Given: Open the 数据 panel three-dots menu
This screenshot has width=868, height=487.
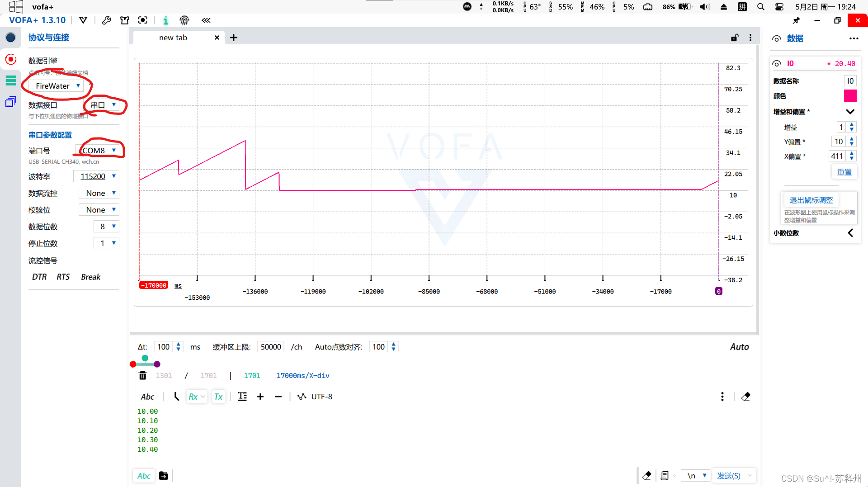Looking at the screenshot, I should (x=854, y=38).
